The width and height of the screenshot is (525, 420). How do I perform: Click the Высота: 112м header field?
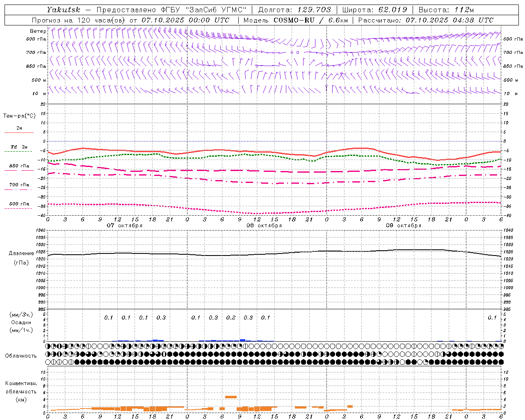(446, 10)
